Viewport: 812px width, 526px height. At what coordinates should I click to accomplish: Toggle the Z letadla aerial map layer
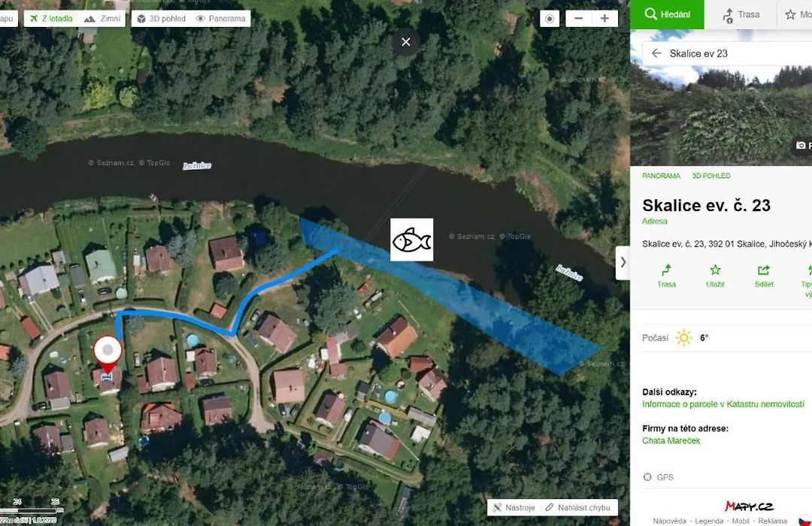[x=51, y=19]
